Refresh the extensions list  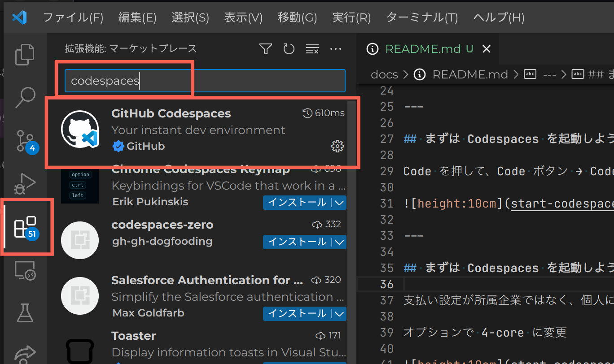(x=289, y=49)
